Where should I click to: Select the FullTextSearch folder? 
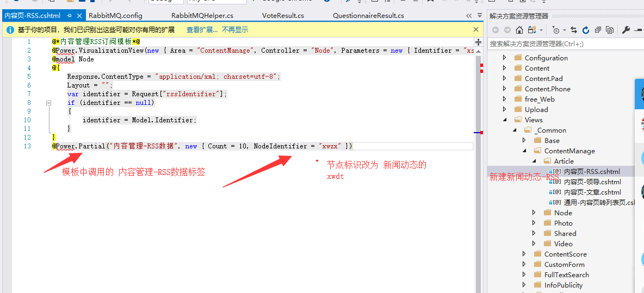click(x=566, y=275)
